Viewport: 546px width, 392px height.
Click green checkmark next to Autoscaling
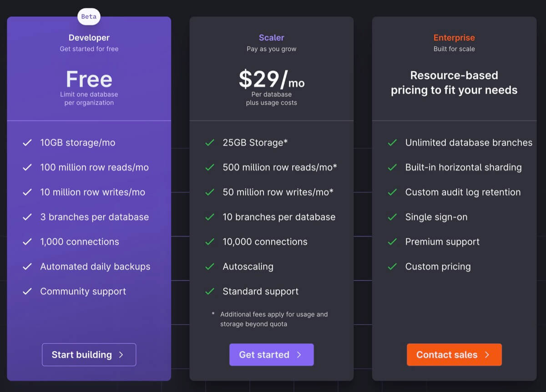tap(210, 266)
